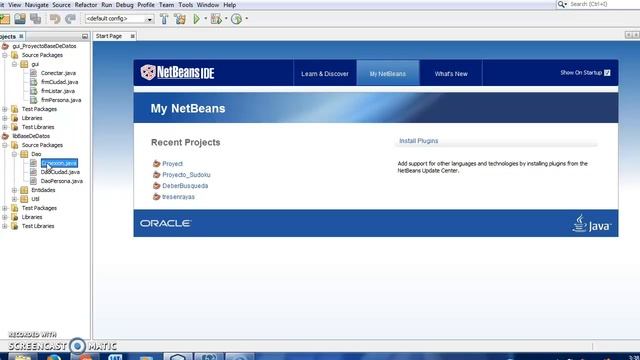Open the Debug Project dropdown arrow
640x360 pixels.
(226, 18)
